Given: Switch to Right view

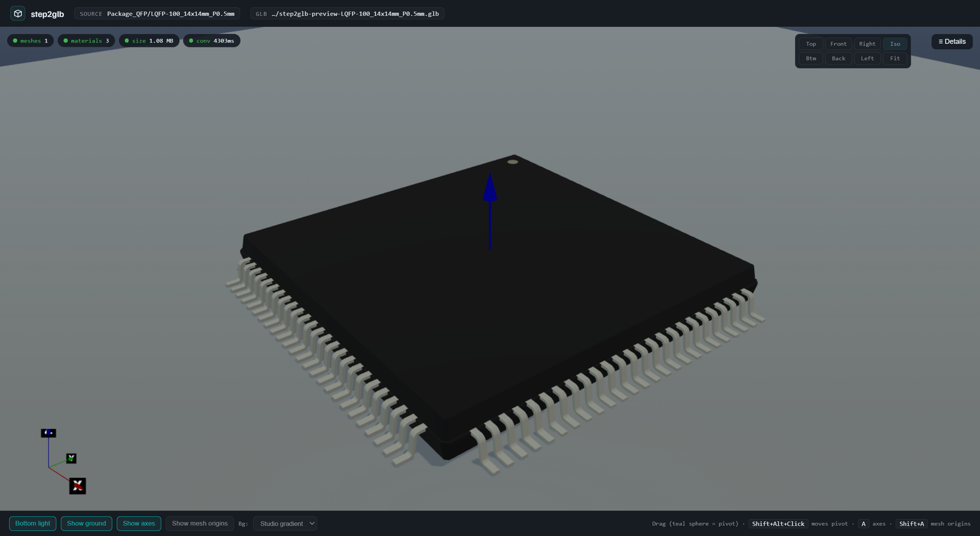Looking at the screenshot, I should point(867,44).
